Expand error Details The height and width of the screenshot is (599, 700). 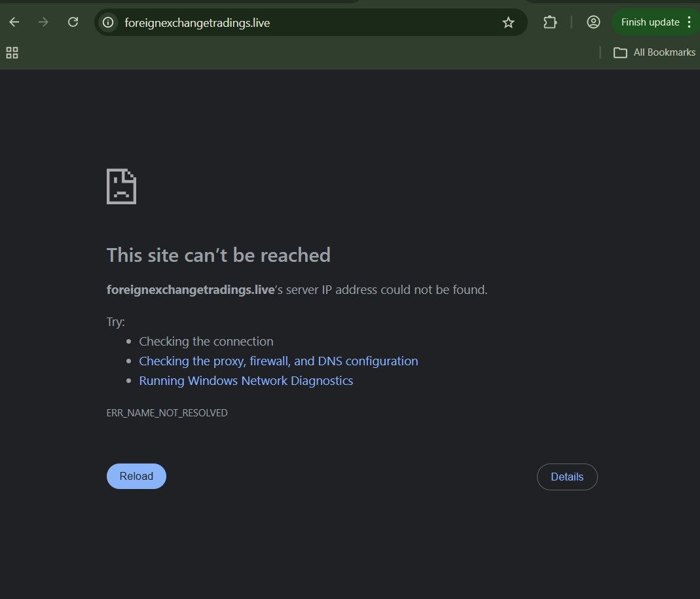566,477
